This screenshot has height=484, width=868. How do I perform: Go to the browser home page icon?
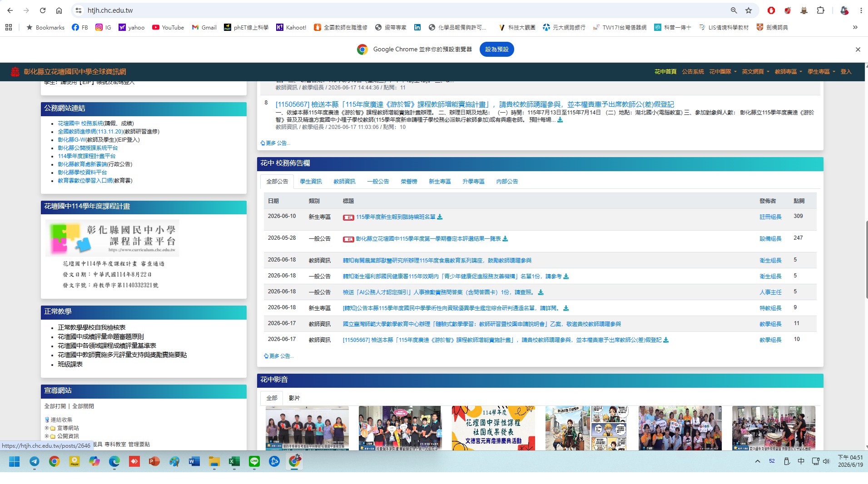59,10
